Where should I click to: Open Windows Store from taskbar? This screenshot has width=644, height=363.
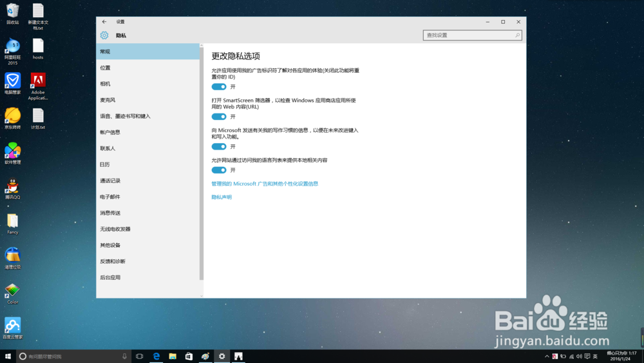coord(189,357)
